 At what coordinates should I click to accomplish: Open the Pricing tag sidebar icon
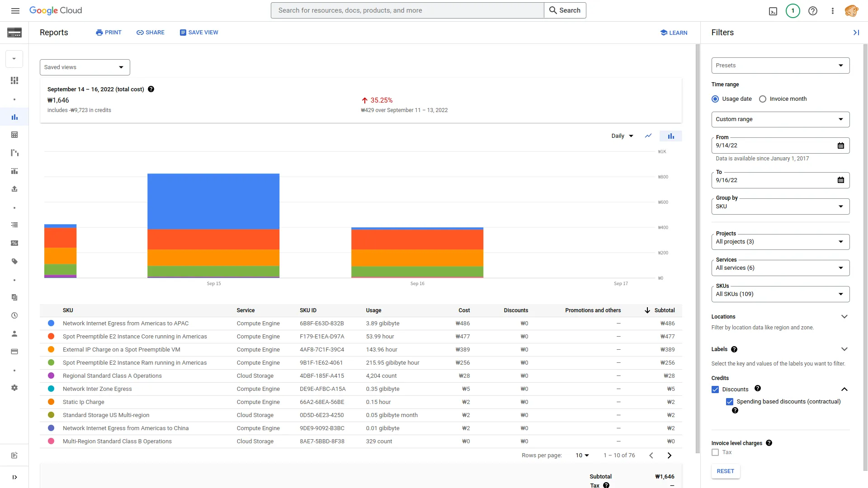point(14,261)
